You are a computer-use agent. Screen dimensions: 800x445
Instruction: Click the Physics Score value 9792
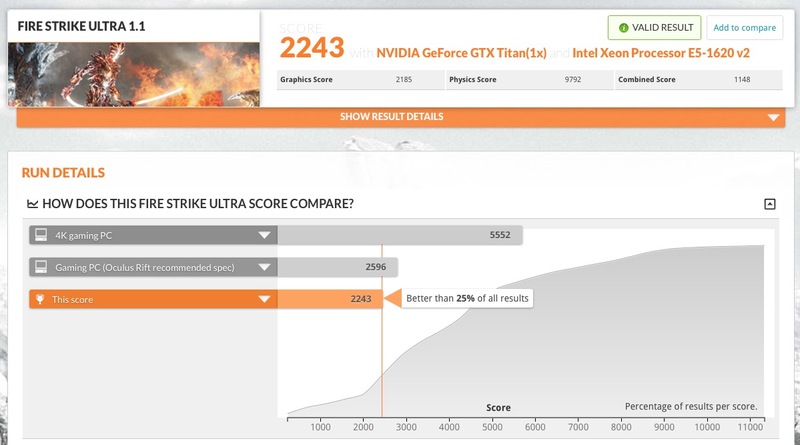coord(572,80)
